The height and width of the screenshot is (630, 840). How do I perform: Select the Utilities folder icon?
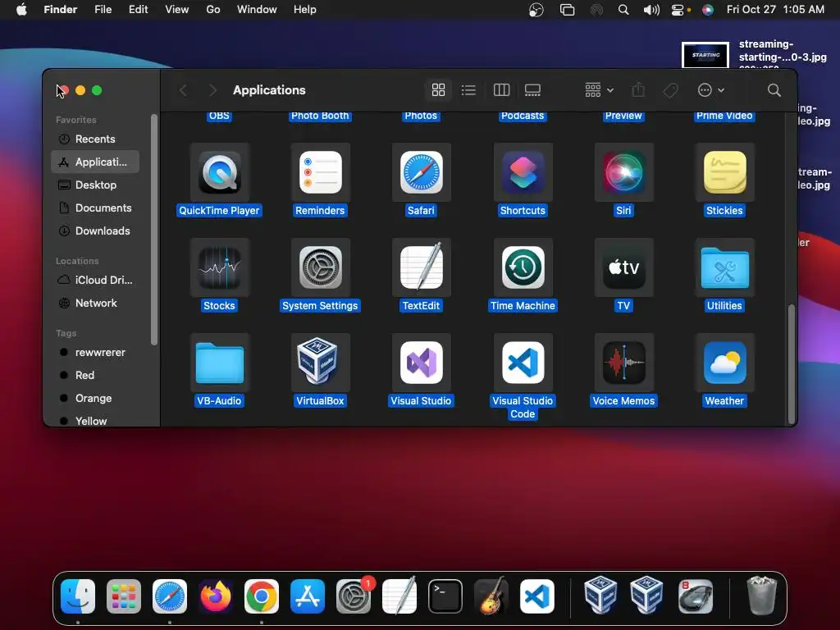coord(724,267)
